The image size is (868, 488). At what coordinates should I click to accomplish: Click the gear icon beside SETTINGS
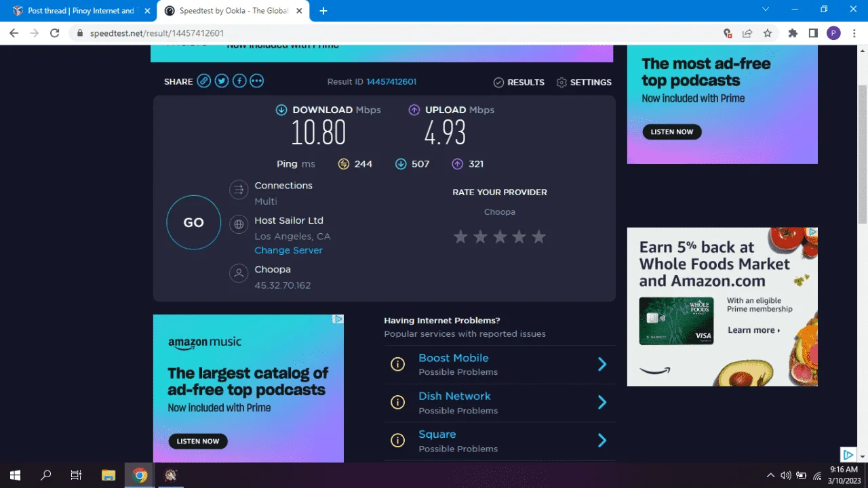pyautogui.click(x=561, y=83)
